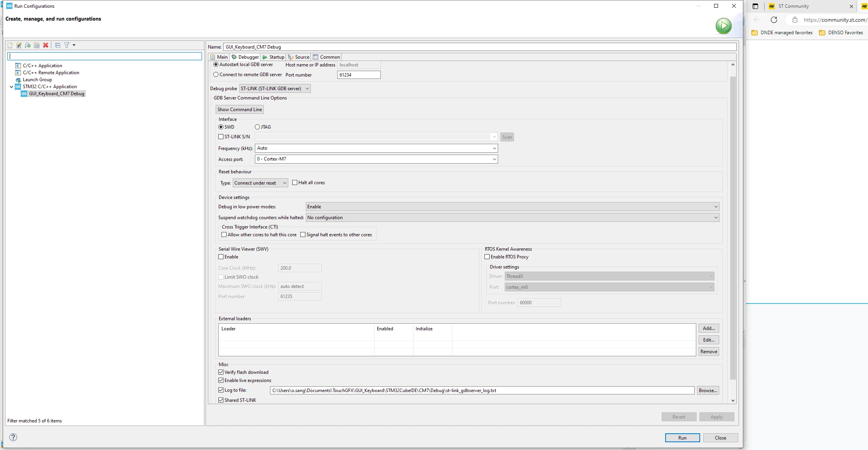Click the filter text input box
Image resolution: width=868 pixels, height=450 pixels.
[105, 56]
